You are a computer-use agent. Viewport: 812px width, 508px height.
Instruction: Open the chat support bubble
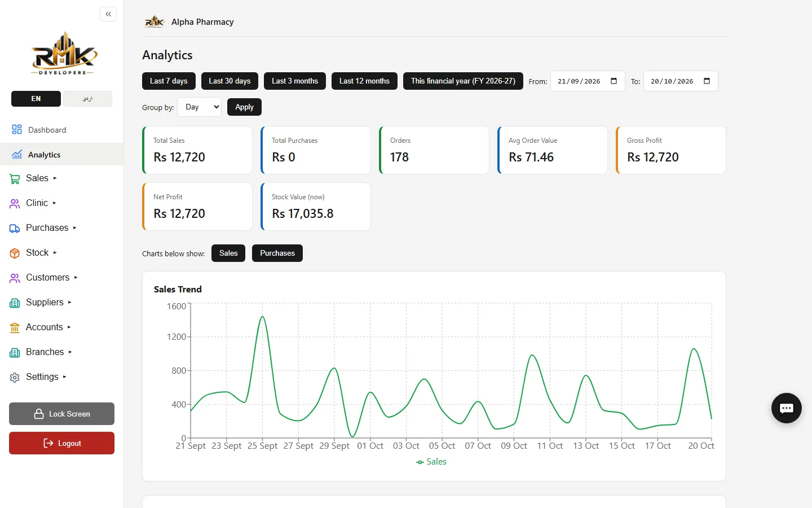pyautogui.click(x=787, y=408)
